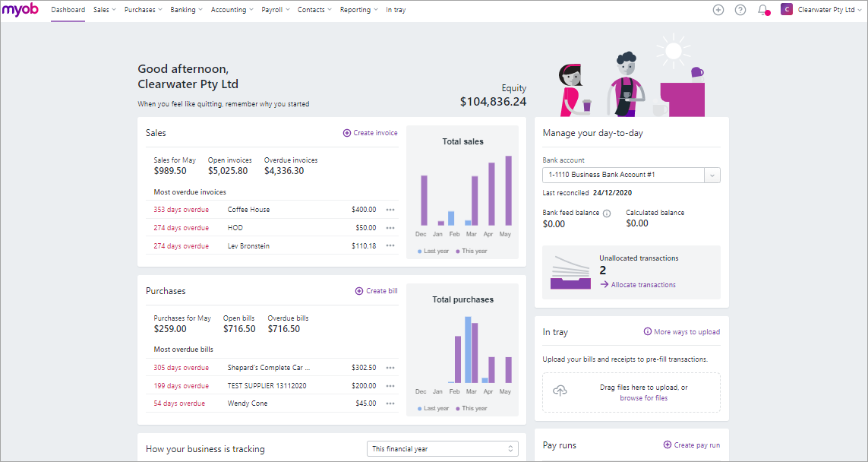
Task: Click the 305 days overdue label
Action: (x=181, y=368)
